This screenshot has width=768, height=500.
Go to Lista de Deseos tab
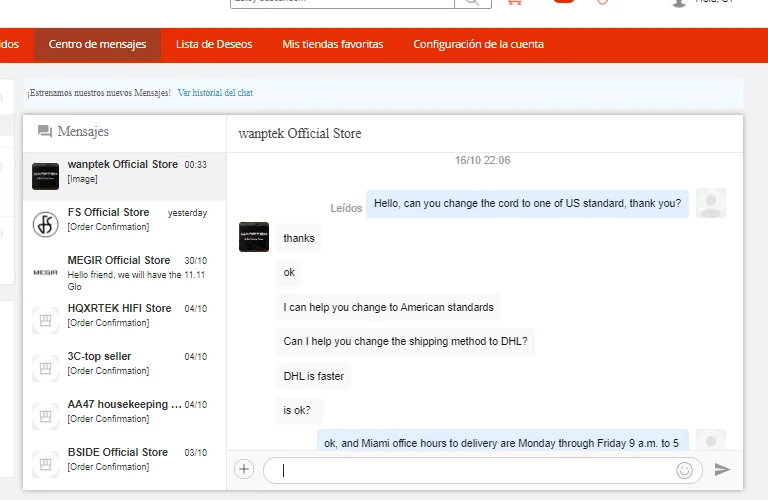click(214, 45)
